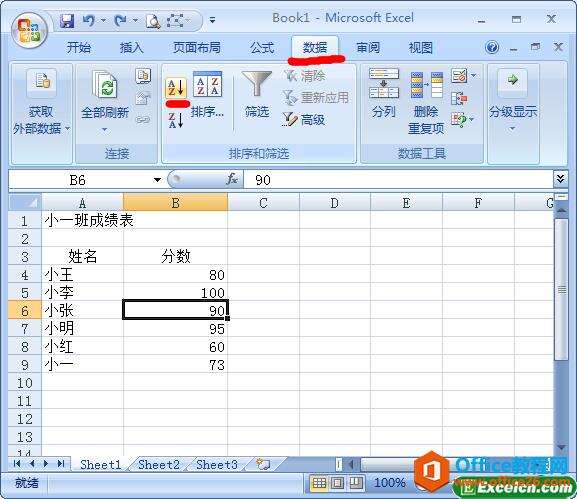Open the Review tab (审阅)
Image resolution: width=577 pixels, height=499 pixels.
coord(368,47)
